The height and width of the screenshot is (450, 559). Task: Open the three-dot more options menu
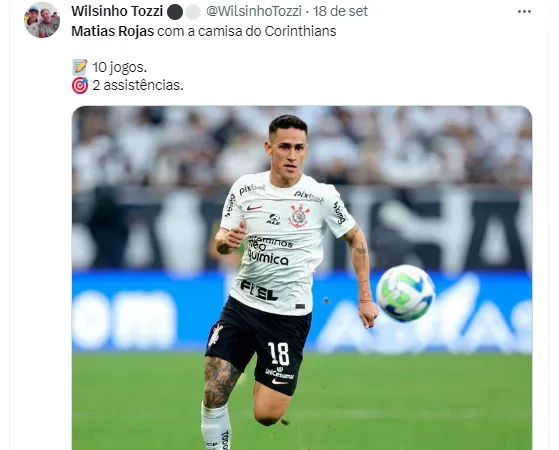(x=524, y=12)
